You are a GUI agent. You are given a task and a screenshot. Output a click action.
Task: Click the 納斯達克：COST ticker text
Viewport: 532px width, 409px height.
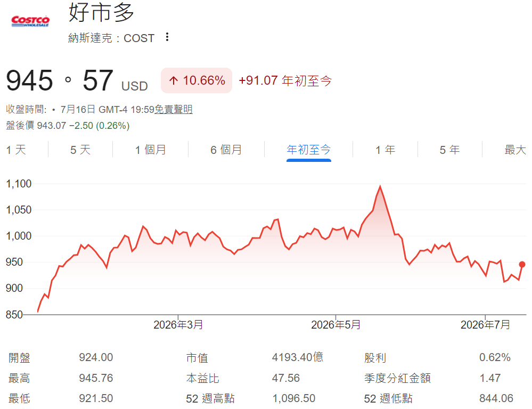(111, 38)
